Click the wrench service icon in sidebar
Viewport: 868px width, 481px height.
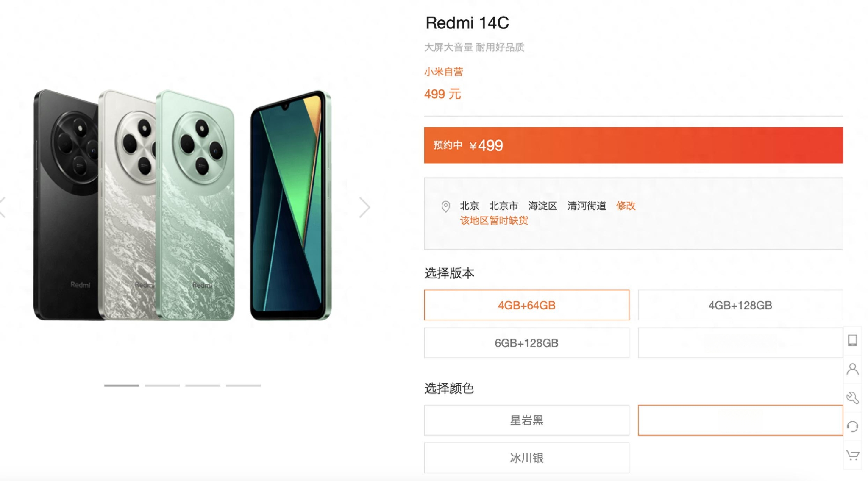click(852, 398)
